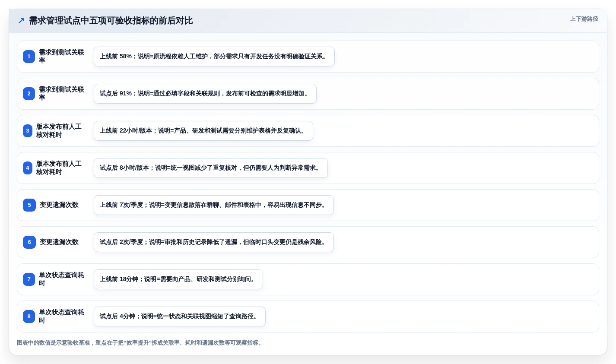The image size is (616, 364).
Task: Click 版本发布前人工核对耗时 label in row 3
Action: point(59,131)
